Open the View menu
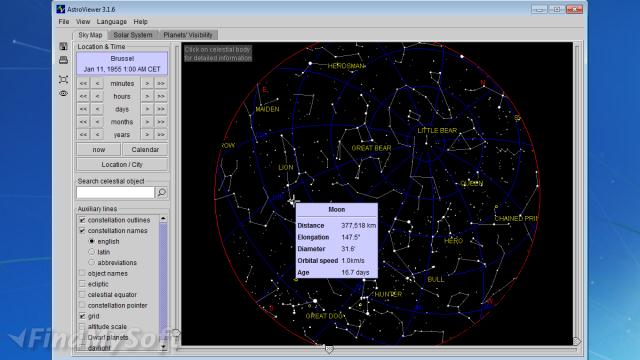Image resolution: width=640 pixels, height=360 pixels. pos(83,22)
